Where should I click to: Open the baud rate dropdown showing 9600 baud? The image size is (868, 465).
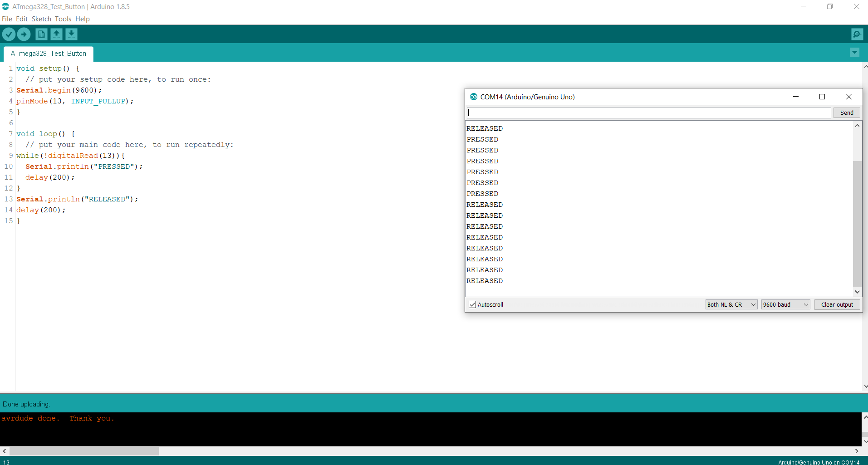[x=785, y=304]
